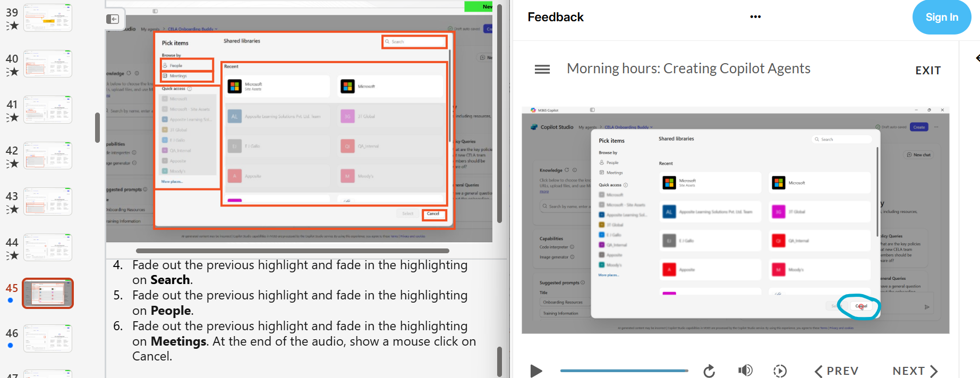Play the course slide audio
This screenshot has width=980, height=378.
point(536,371)
